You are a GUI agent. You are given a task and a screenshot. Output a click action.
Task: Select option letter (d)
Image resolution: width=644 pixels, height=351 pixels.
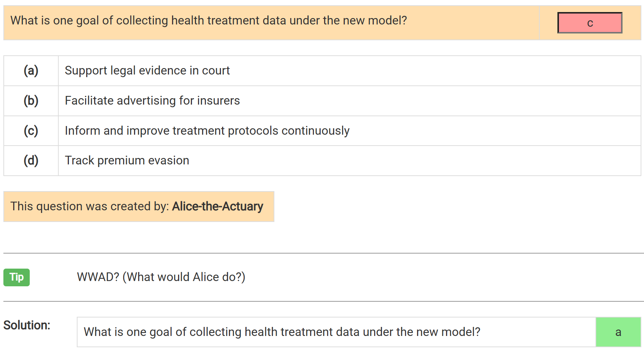(31, 161)
